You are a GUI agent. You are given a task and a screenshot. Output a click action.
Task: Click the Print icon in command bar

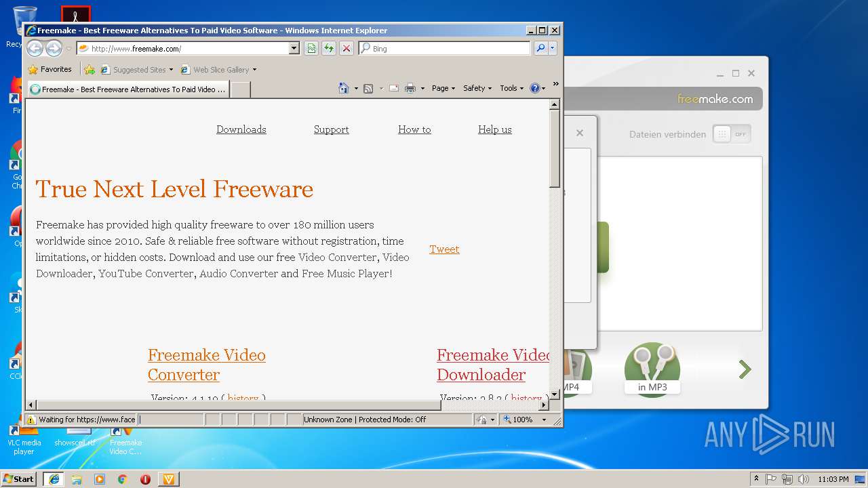(x=410, y=88)
